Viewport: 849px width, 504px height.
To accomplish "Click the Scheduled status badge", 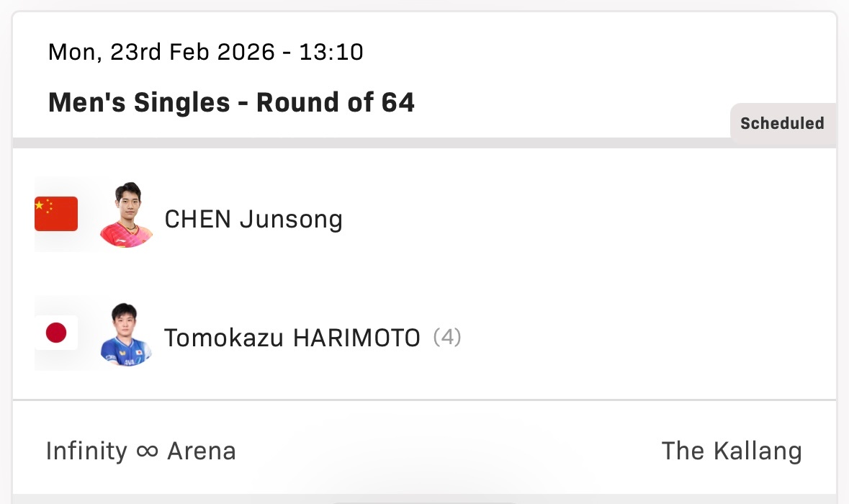I will point(782,123).
